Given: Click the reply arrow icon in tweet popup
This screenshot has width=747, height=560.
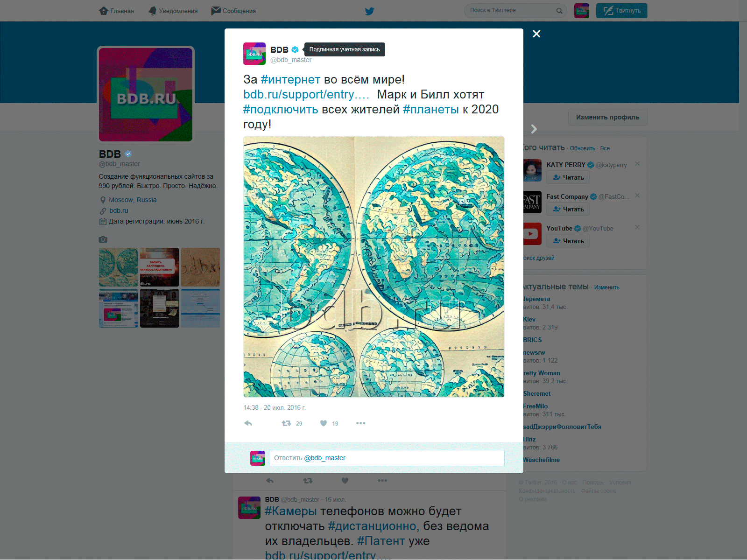Looking at the screenshot, I should [248, 423].
